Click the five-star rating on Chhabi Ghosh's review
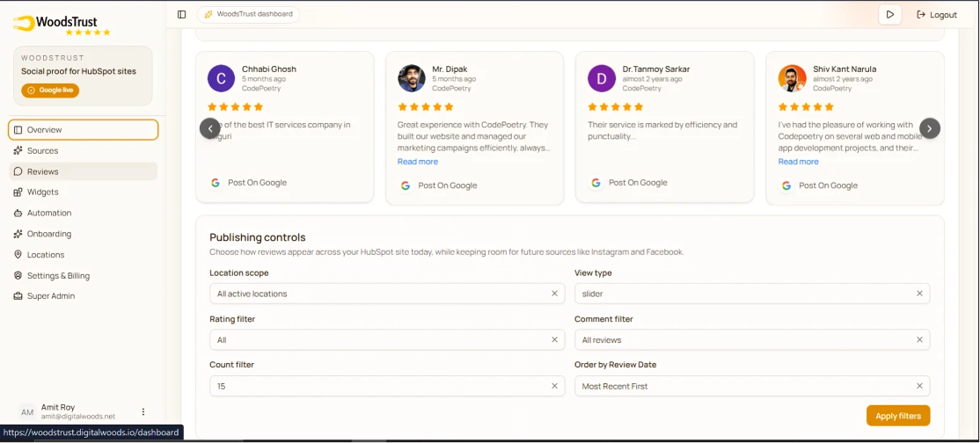980x443 pixels. pyautogui.click(x=235, y=107)
